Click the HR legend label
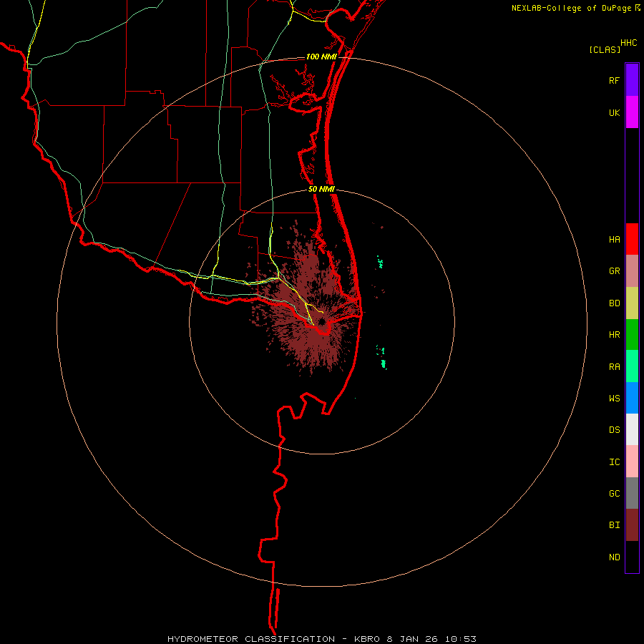This screenshot has width=644, height=644. pos(614,335)
